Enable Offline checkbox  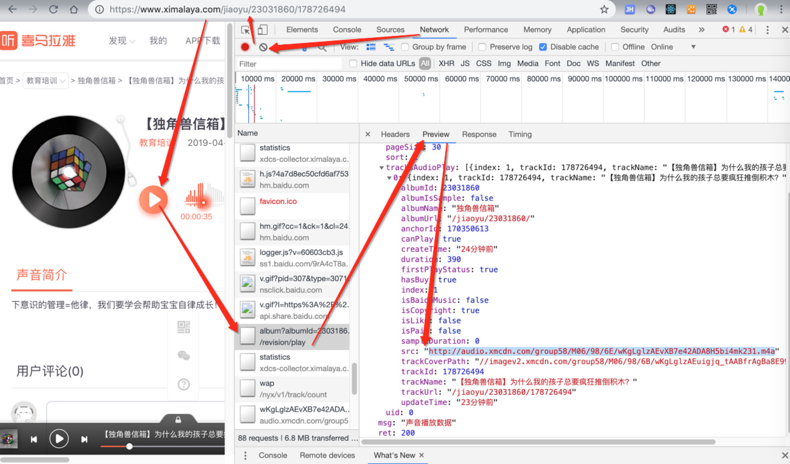(615, 47)
